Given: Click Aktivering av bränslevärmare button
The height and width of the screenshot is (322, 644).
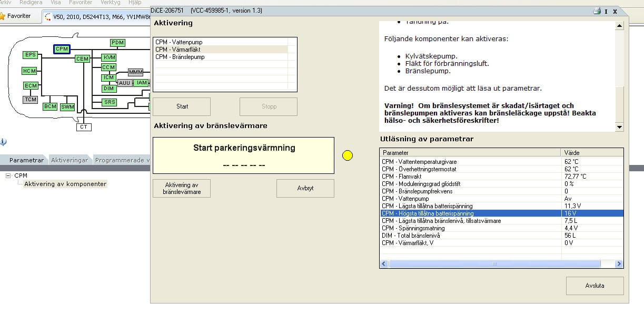Looking at the screenshot, I should pos(182,189).
